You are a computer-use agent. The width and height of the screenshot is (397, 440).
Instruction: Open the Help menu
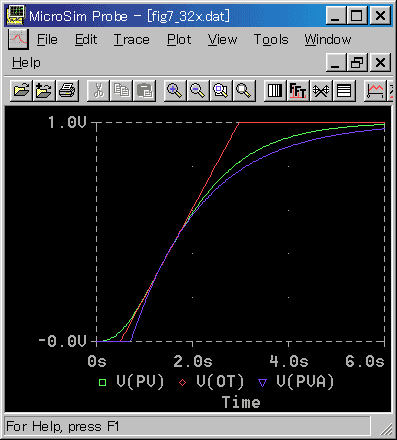point(26,63)
